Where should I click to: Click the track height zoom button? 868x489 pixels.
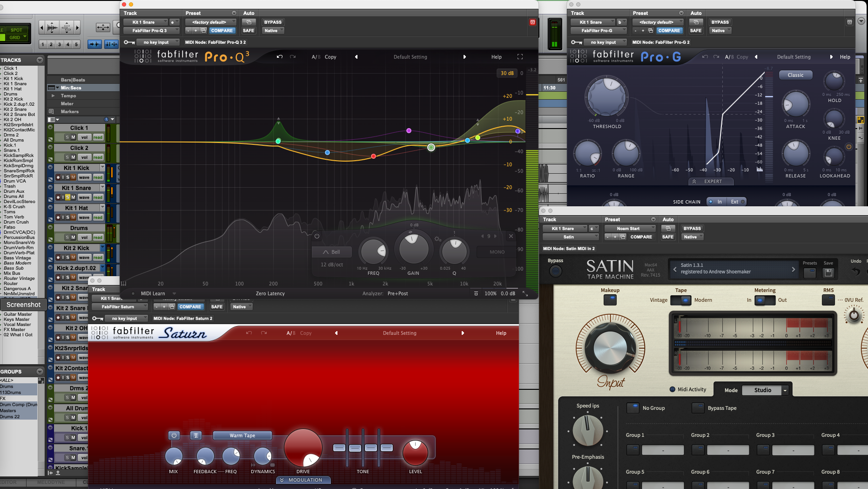click(x=66, y=28)
